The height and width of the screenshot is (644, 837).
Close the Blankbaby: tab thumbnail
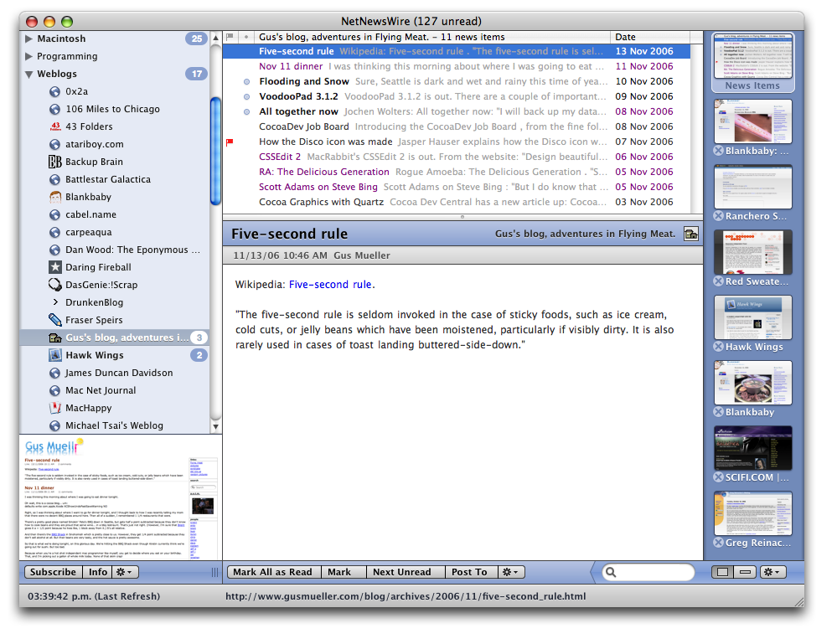(719, 151)
